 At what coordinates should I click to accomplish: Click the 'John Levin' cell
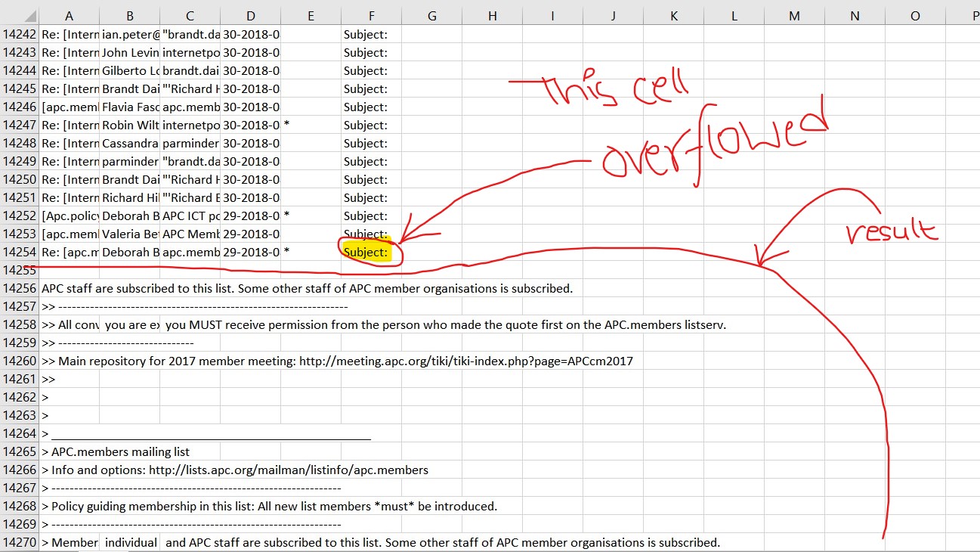129,52
